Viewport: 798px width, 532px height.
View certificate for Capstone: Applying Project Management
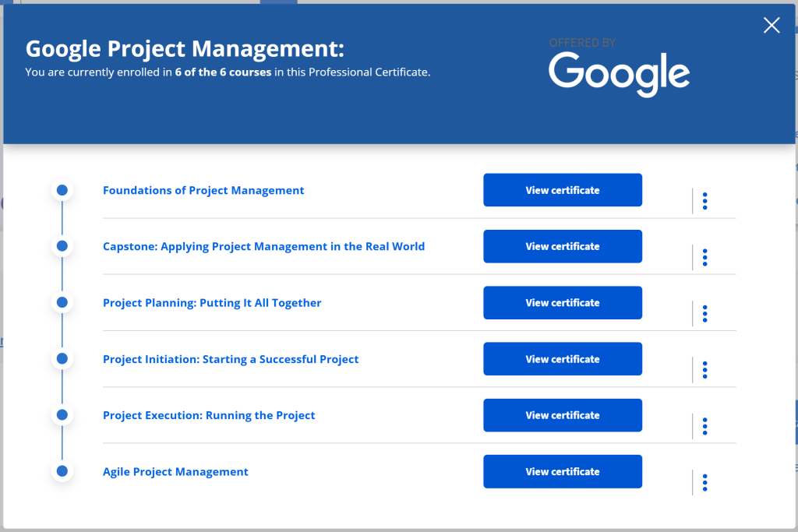click(563, 246)
